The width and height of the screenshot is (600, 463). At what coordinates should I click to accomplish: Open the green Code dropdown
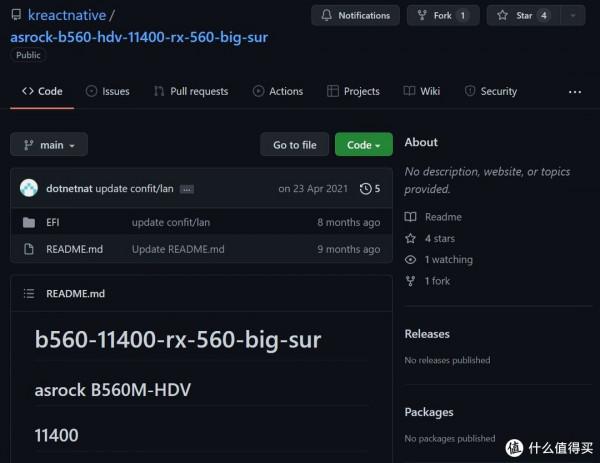click(x=363, y=145)
